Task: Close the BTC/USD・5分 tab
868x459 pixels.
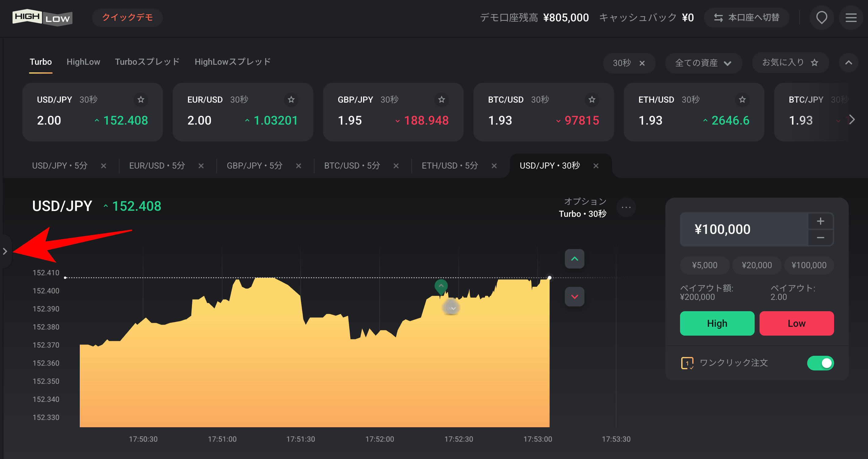Action: [x=396, y=166]
